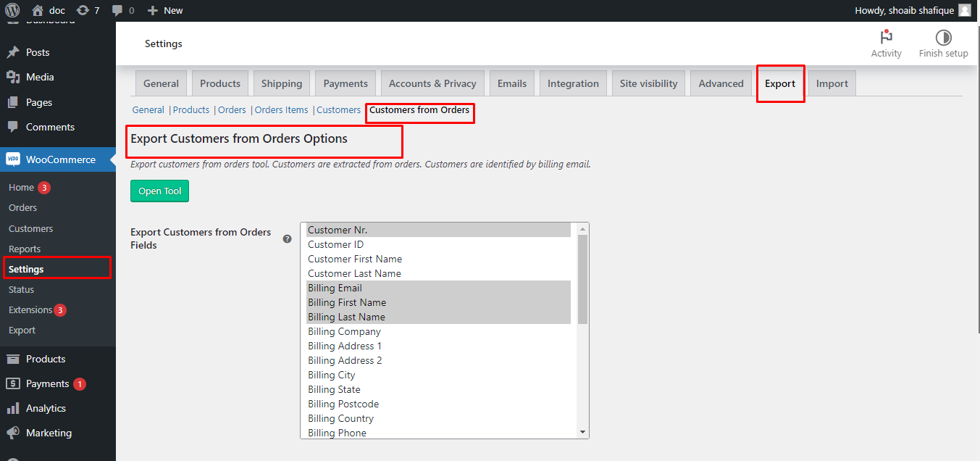Click the list scroll up arrow
This screenshot has width=980, height=461.
tap(582, 229)
